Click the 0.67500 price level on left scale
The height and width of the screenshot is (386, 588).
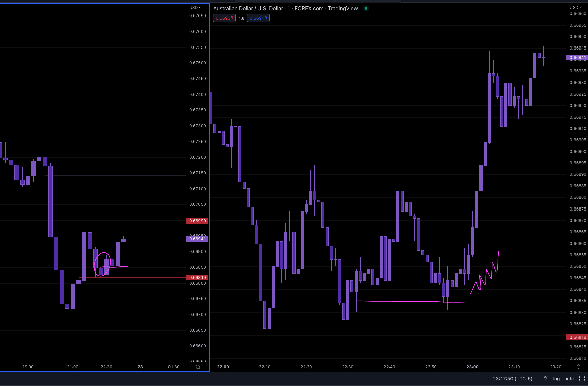click(197, 63)
